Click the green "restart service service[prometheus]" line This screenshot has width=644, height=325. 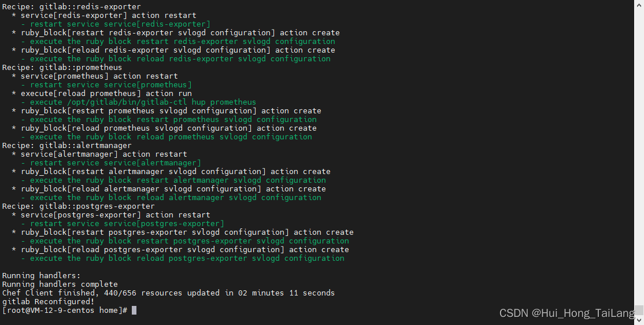[x=110, y=85]
